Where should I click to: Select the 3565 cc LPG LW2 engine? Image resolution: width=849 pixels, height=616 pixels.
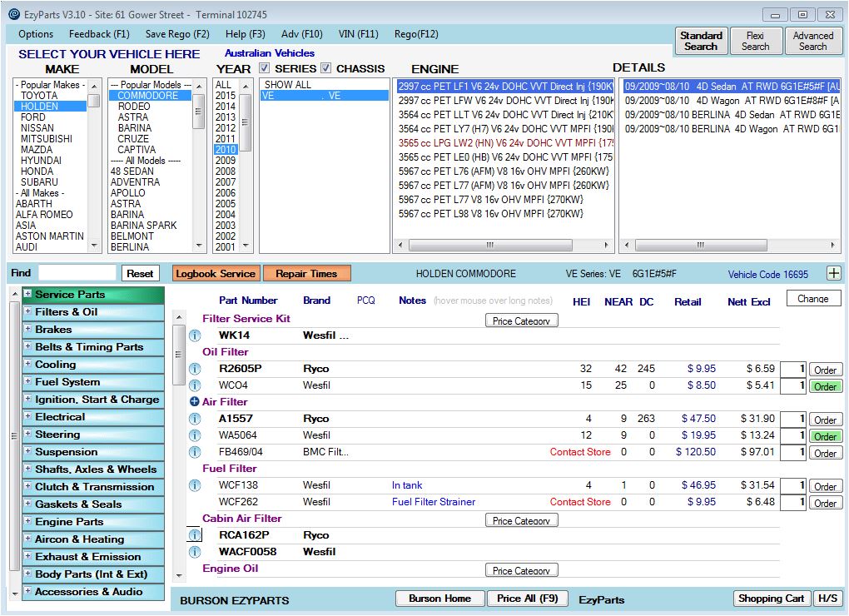pos(505,143)
